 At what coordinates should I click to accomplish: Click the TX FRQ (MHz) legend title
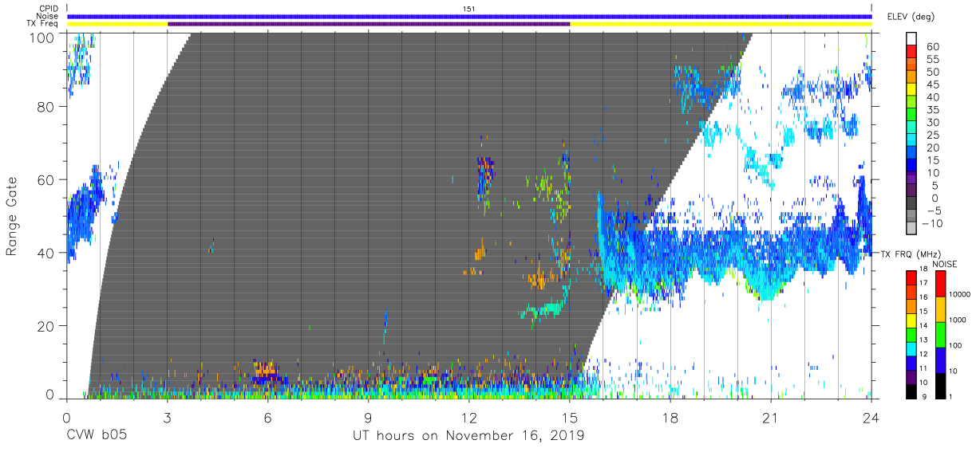pyautogui.click(x=910, y=254)
